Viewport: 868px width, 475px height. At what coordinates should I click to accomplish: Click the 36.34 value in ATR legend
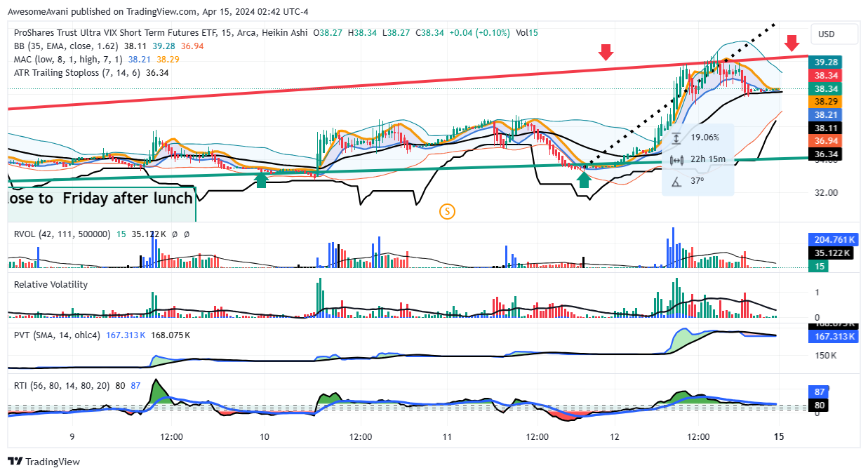pyautogui.click(x=157, y=72)
